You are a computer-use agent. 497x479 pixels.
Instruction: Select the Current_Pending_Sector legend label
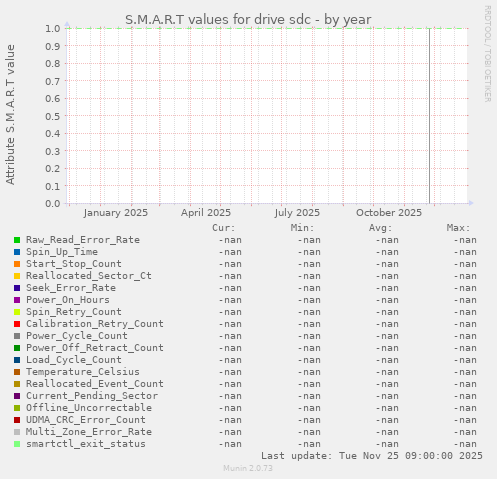pyautogui.click(x=92, y=396)
